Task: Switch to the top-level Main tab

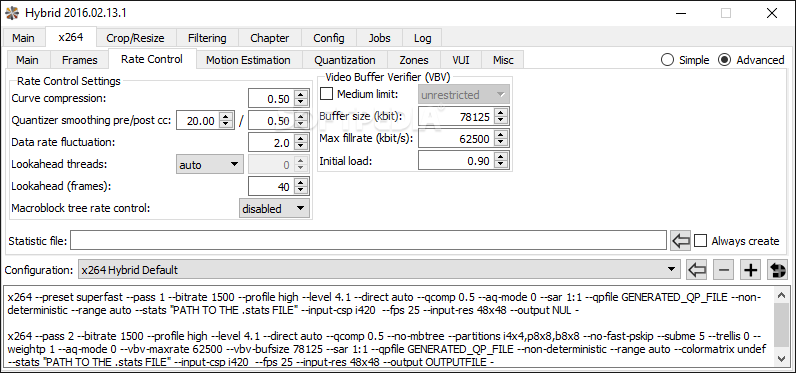Action: coord(23,38)
